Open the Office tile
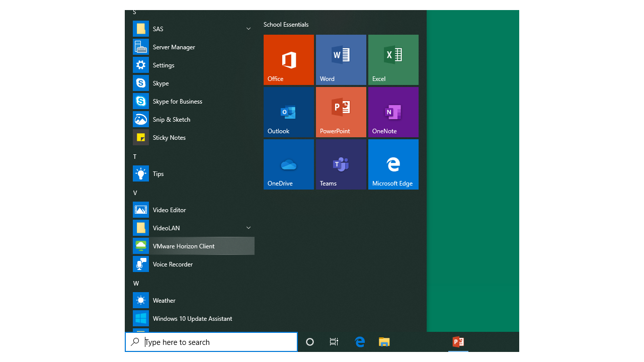 [288, 59]
